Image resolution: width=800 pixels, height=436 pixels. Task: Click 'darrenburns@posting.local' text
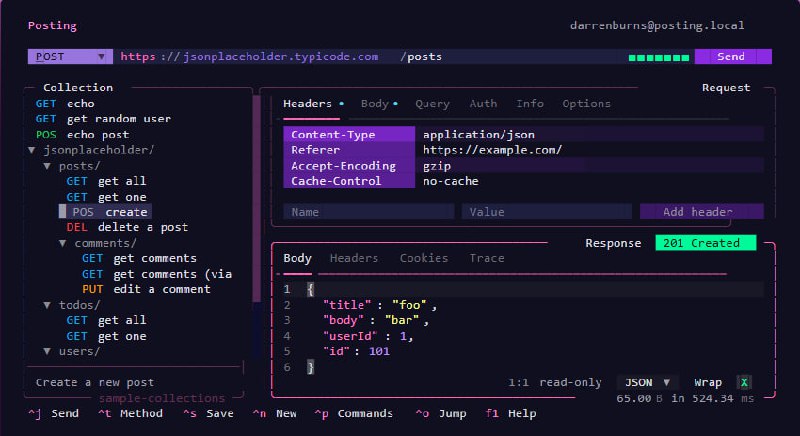point(657,25)
